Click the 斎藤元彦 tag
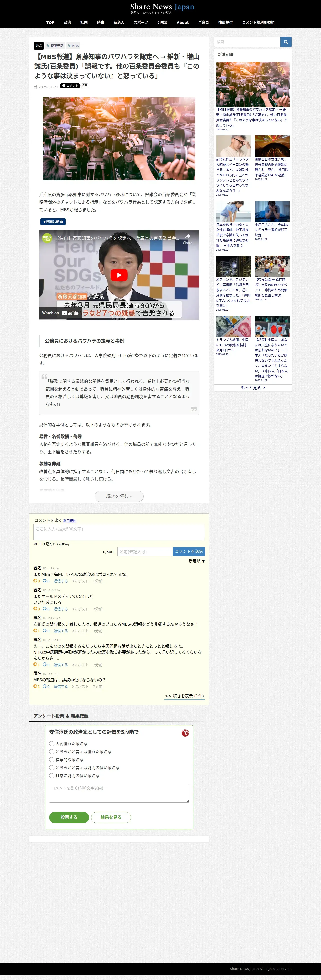The width and height of the screenshot is (321, 980). [x=55, y=46]
